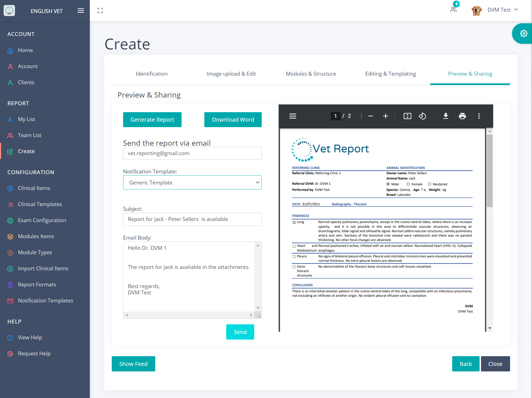The height and width of the screenshot is (398, 532).
Task: Collapse the navigation sidebar via hamburger menu
Action: click(x=81, y=11)
